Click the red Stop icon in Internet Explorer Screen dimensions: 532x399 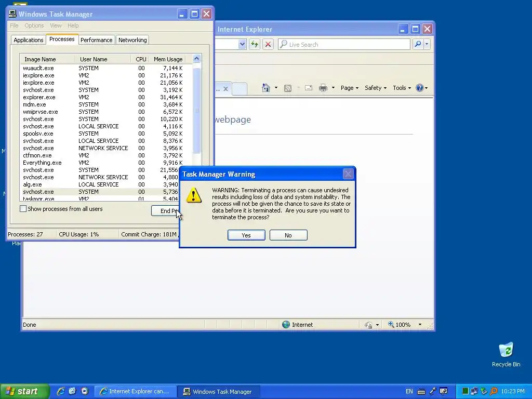point(268,44)
